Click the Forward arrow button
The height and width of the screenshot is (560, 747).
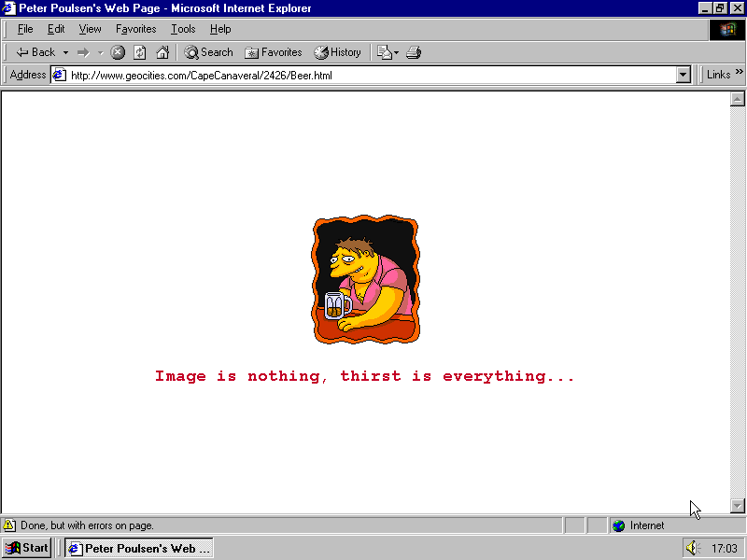[83, 52]
